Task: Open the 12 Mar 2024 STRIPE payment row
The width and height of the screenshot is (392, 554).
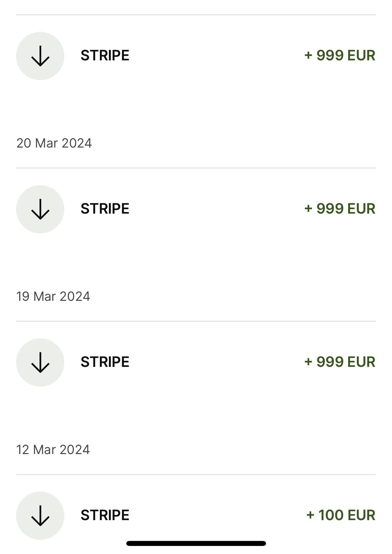Action: pos(214,516)
